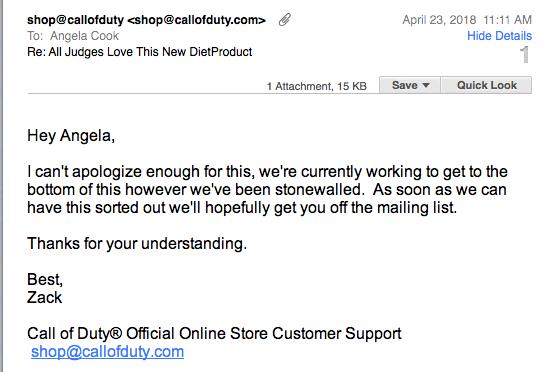Click the 1 Attachment, 15 KB label
The image size is (544, 372).
coord(316,86)
